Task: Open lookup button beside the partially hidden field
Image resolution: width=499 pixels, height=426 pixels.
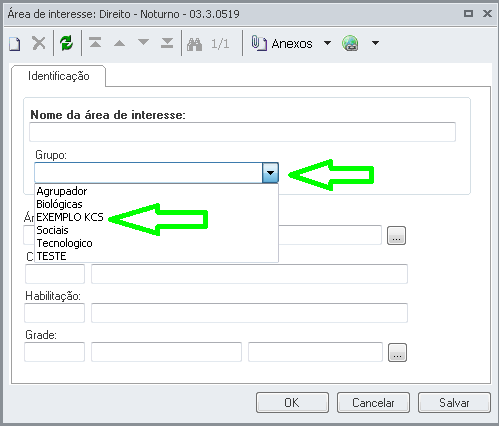Action: click(x=396, y=236)
